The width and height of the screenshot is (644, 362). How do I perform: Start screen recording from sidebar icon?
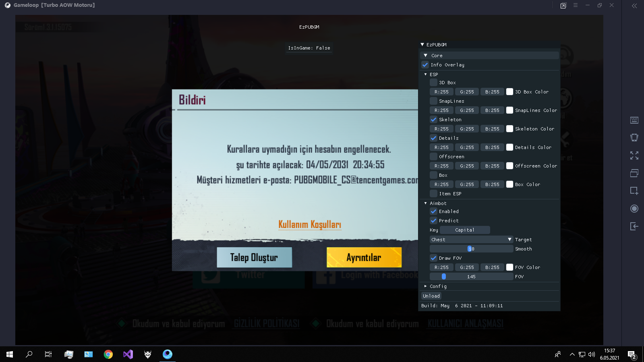click(634, 209)
